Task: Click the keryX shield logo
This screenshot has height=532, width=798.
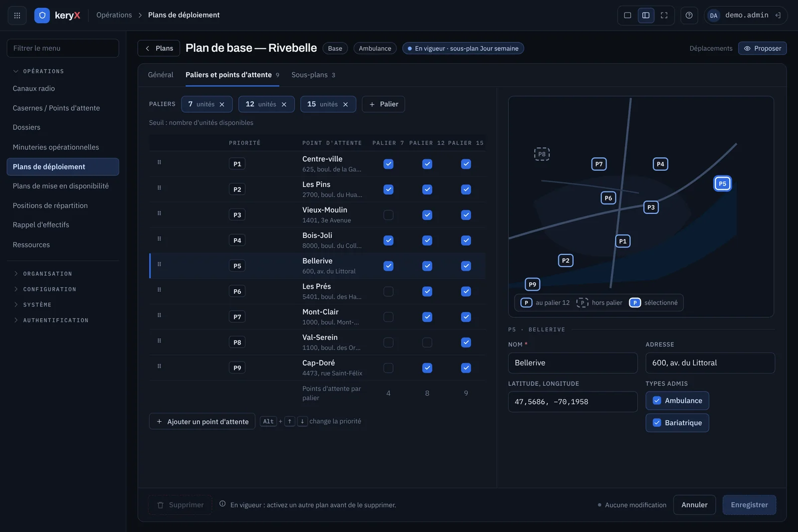Action: tap(42, 15)
